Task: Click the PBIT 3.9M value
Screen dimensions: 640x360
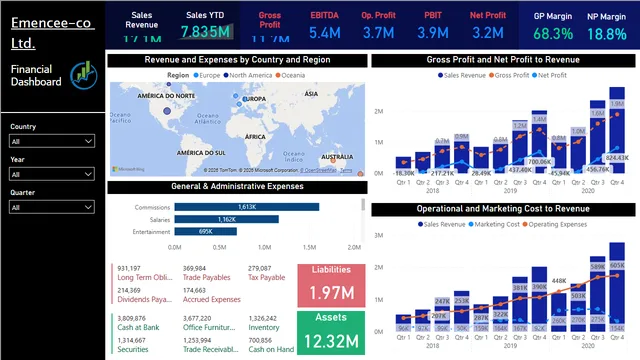Action: [433, 33]
